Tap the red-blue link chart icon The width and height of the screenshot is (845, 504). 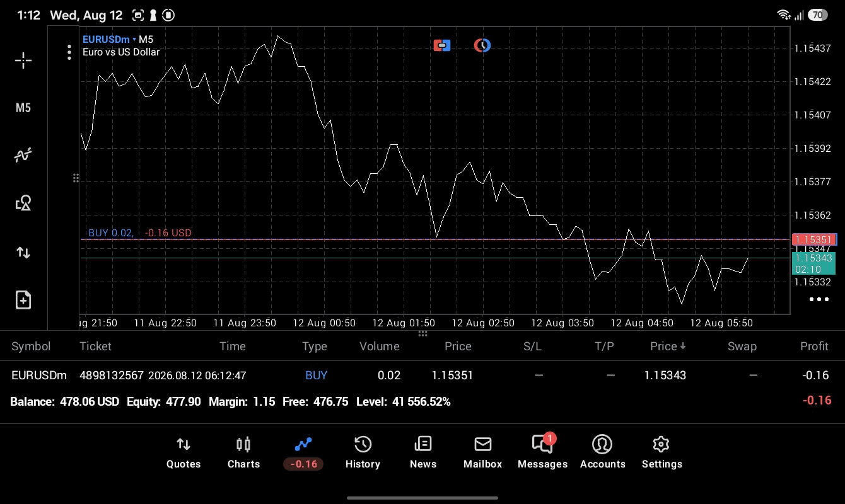442,45
